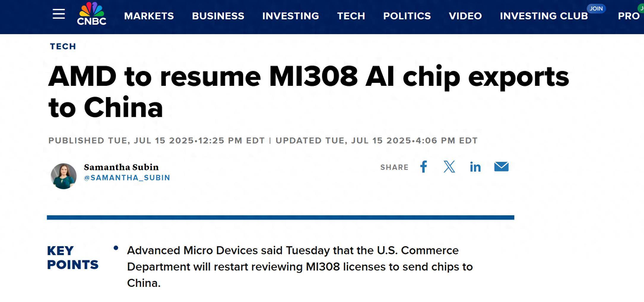644x302 pixels.
Task: Open author Samantha Subin's profile
Action: tap(121, 167)
